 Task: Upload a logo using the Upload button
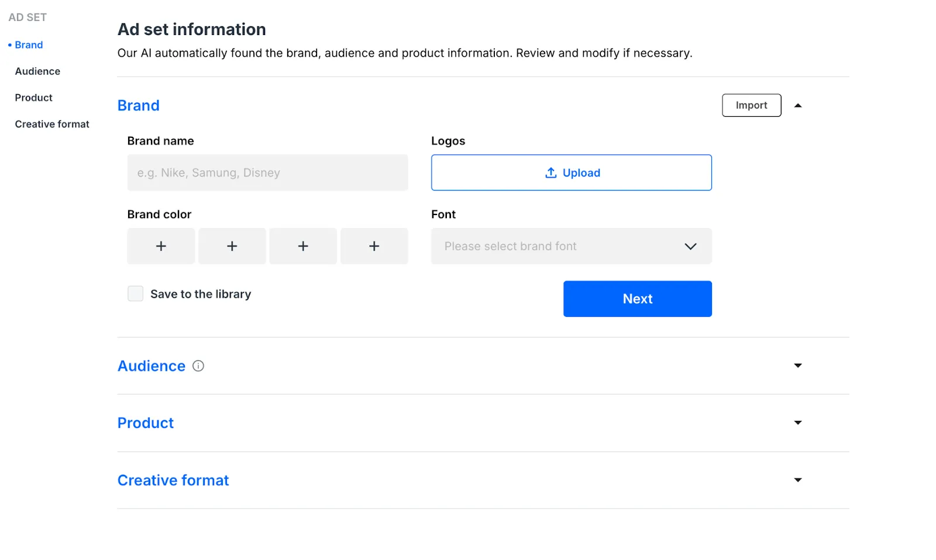pos(572,172)
